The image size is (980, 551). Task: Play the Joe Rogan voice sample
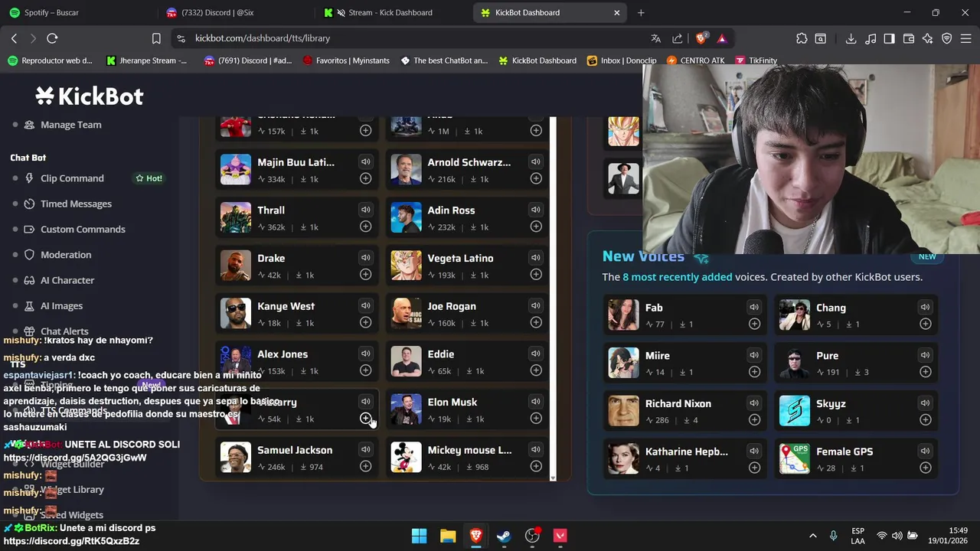pyautogui.click(x=536, y=306)
